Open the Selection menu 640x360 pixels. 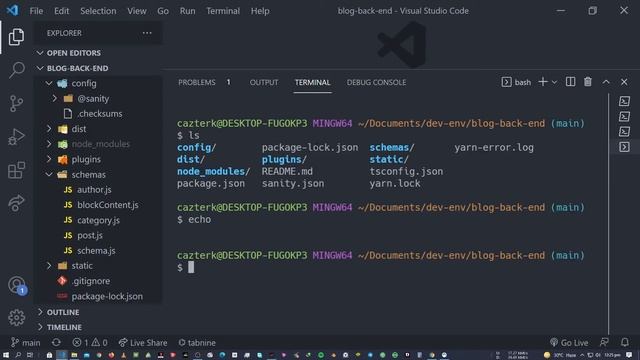pos(98,11)
